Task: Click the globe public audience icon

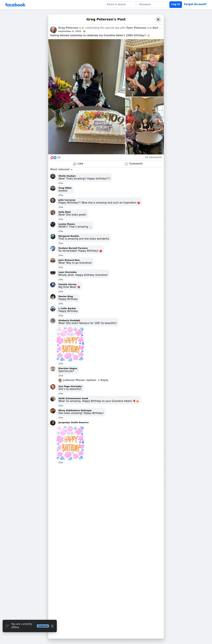Action: pyautogui.click(x=84, y=31)
